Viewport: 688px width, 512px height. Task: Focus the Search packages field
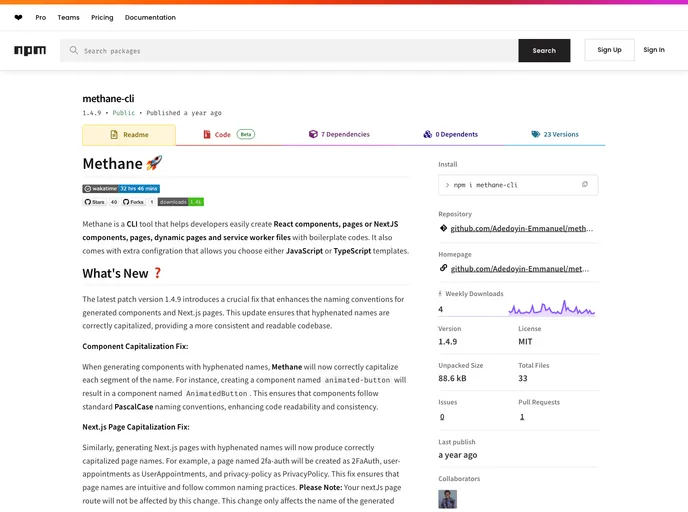pos(289,50)
